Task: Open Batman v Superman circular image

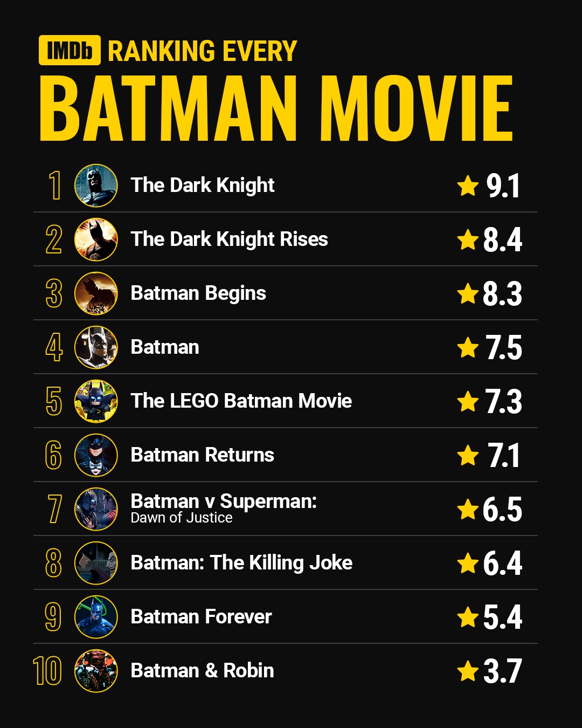Action: (96, 509)
